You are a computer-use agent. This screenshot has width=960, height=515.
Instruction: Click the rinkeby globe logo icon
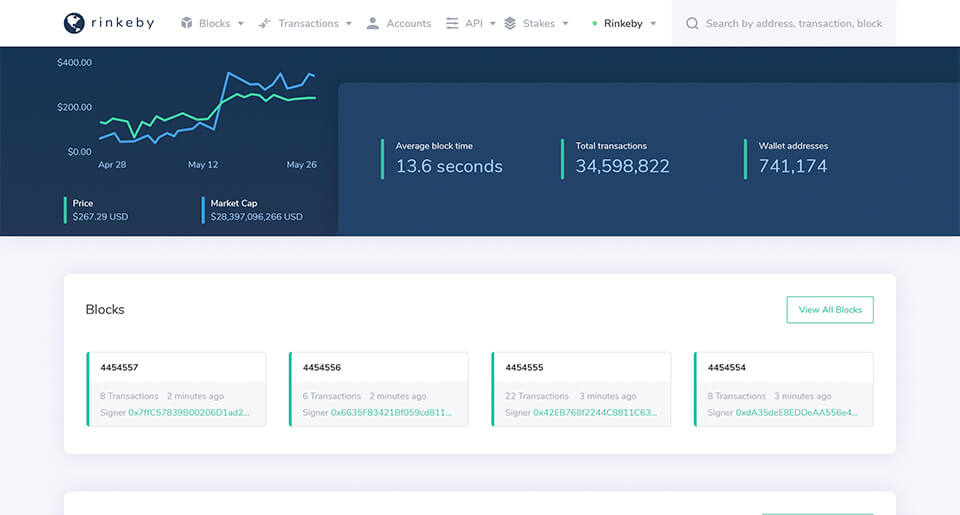tap(74, 22)
